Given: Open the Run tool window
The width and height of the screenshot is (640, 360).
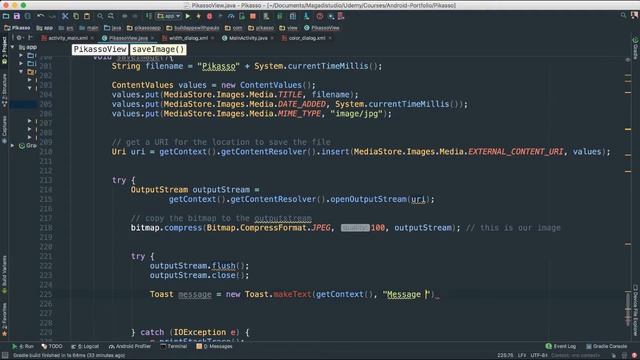Looking at the screenshot, I should pos(23,346).
